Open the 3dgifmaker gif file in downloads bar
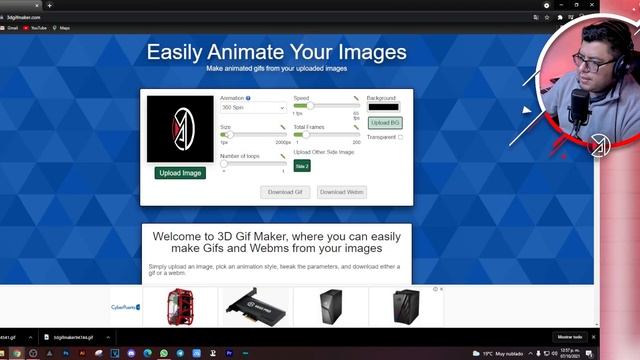Image resolution: width=640 pixels, height=360 pixels. pyautogui.click(x=73, y=337)
